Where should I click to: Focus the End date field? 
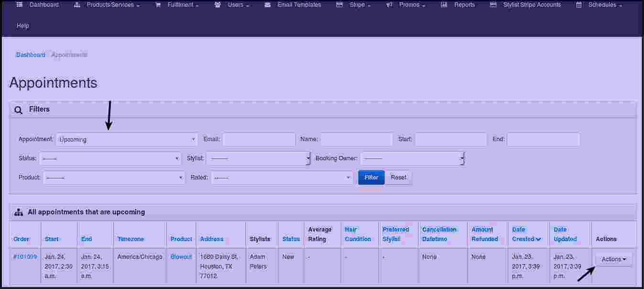coord(544,140)
